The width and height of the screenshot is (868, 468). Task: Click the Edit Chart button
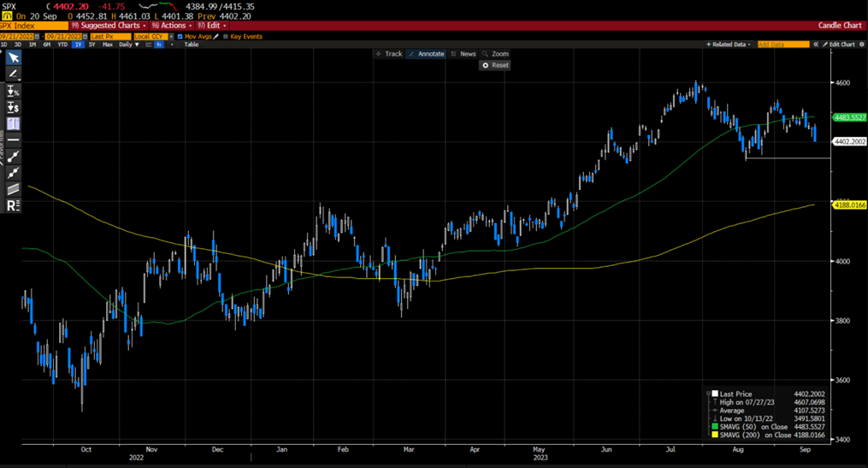click(840, 44)
